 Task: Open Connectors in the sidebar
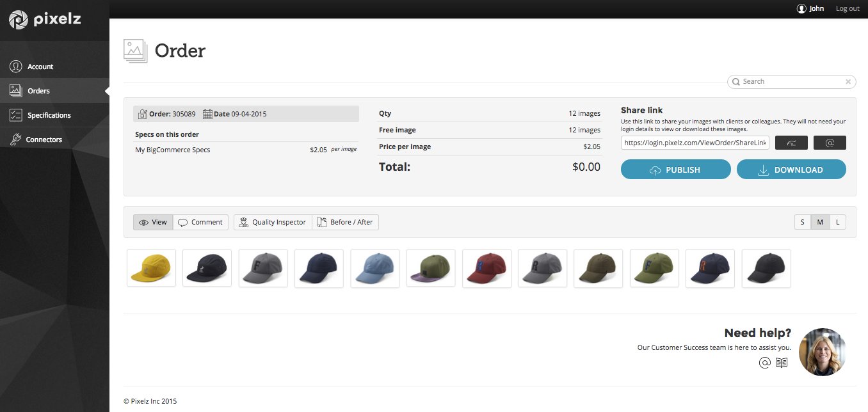(44, 139)
